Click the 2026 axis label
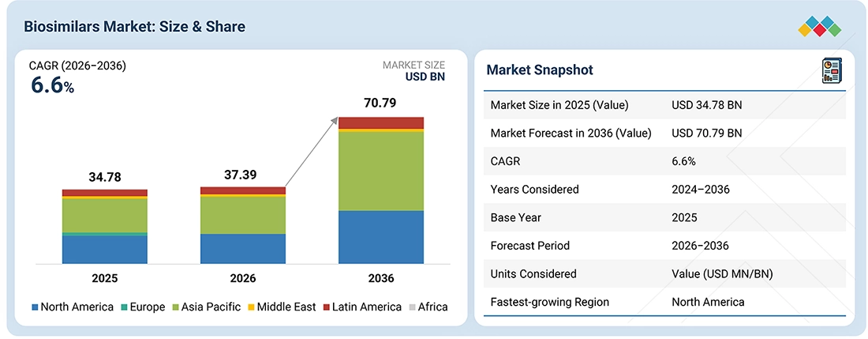The height and width of the screenshot is (339, 868). pos(243,278)
